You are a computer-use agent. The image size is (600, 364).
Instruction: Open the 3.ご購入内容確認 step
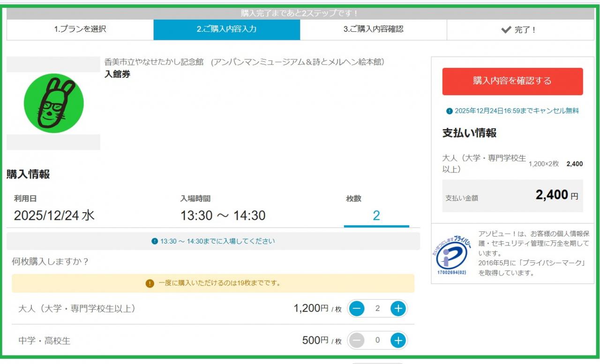point(374,30)
